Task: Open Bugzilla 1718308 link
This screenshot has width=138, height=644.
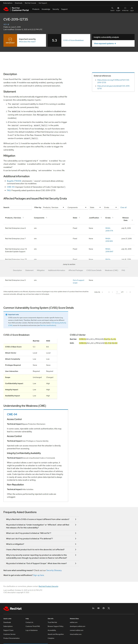Action: pos(14,181)
